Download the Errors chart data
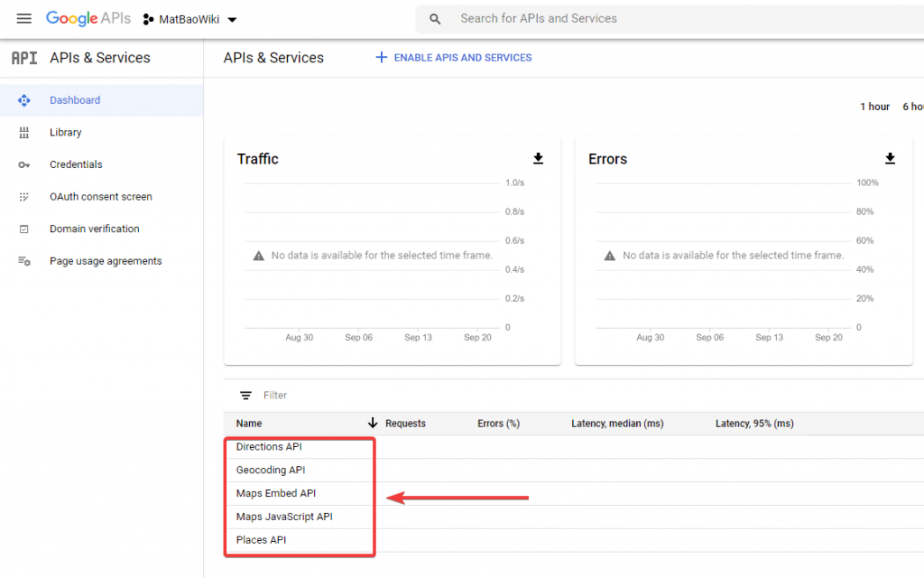 point(890,159)
